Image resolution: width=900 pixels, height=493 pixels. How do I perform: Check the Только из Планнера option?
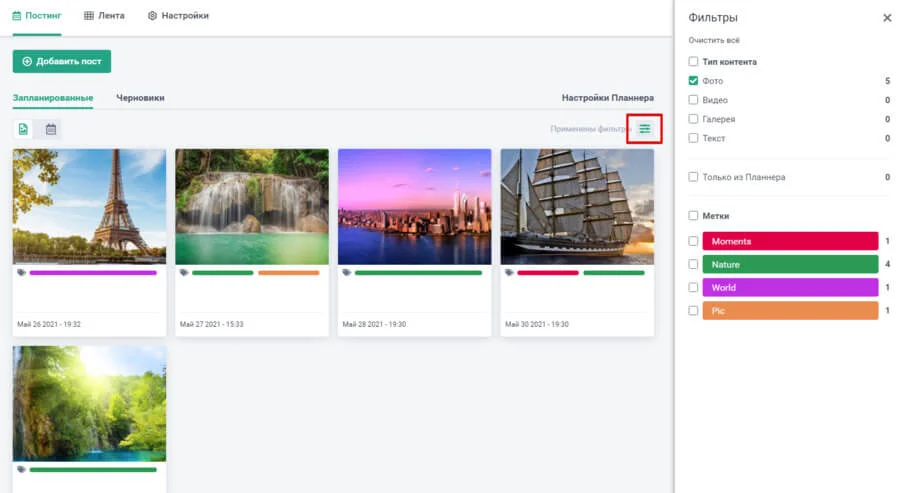coord(694,177)
